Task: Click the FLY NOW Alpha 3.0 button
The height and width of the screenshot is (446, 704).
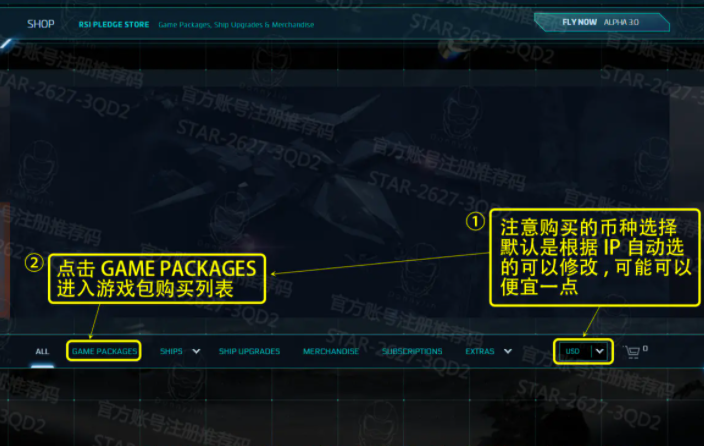Action: (x=602, y=22)
